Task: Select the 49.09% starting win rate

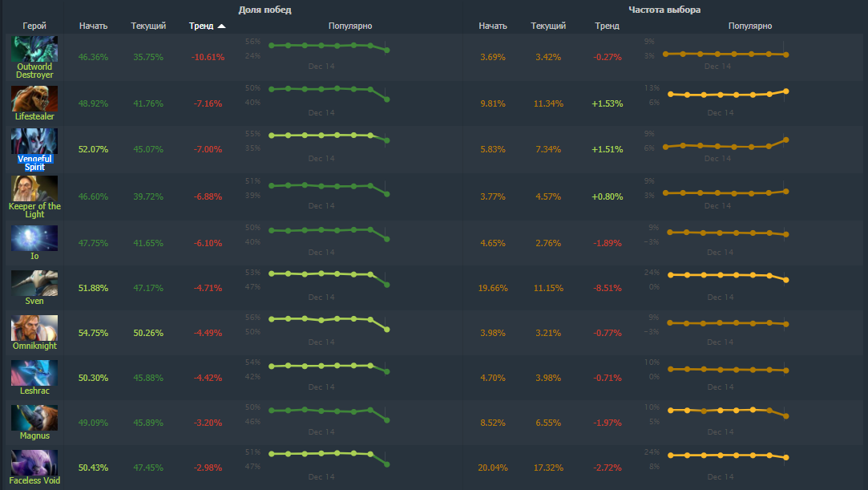Action: pyautogui.click(x=93, y=423)
